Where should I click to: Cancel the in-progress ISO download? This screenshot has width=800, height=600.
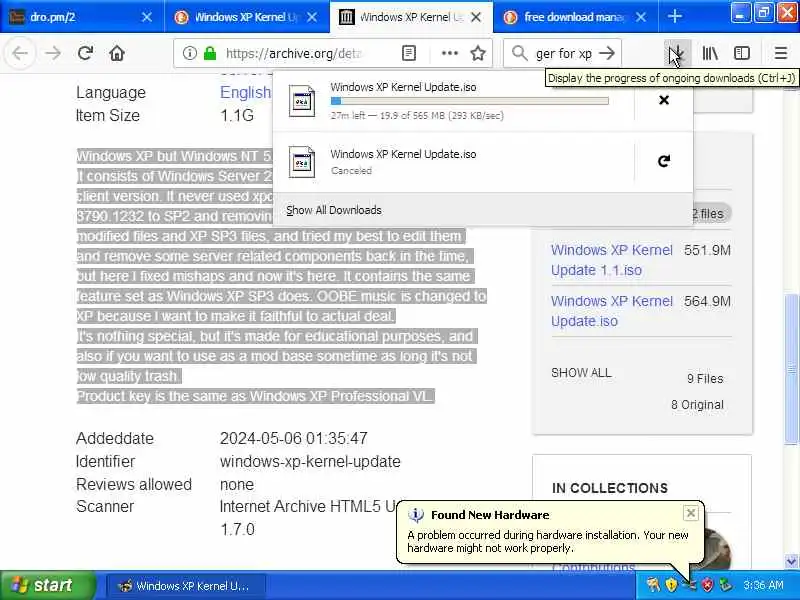664,100
